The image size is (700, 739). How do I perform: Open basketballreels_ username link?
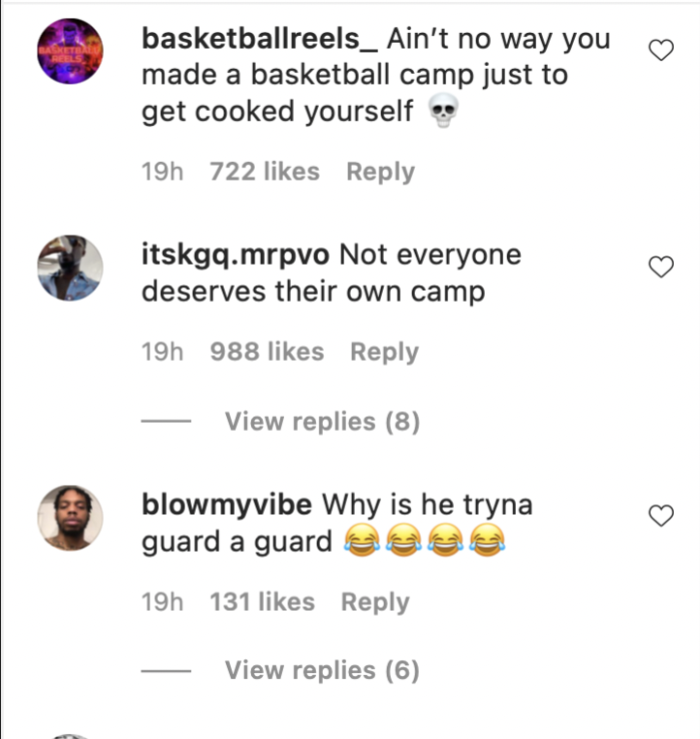point(260,39)
